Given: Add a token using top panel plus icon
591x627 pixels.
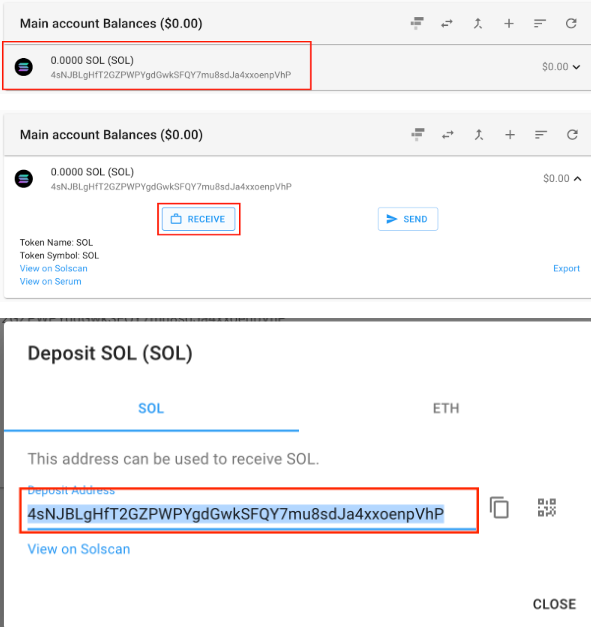Looking at the screenshot, I should click(509, 24).
